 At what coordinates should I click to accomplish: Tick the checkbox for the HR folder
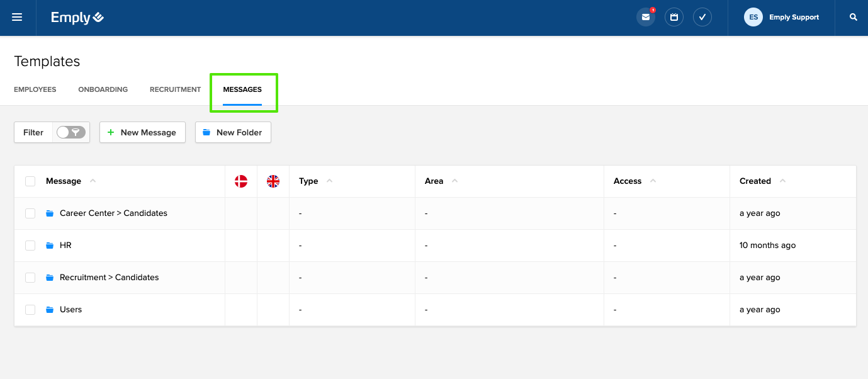point(30,246)
